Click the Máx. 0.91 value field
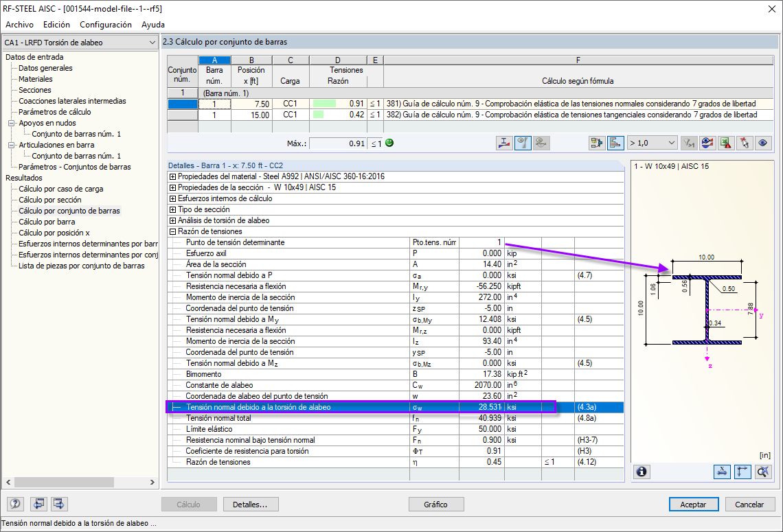 pos(338,143)
